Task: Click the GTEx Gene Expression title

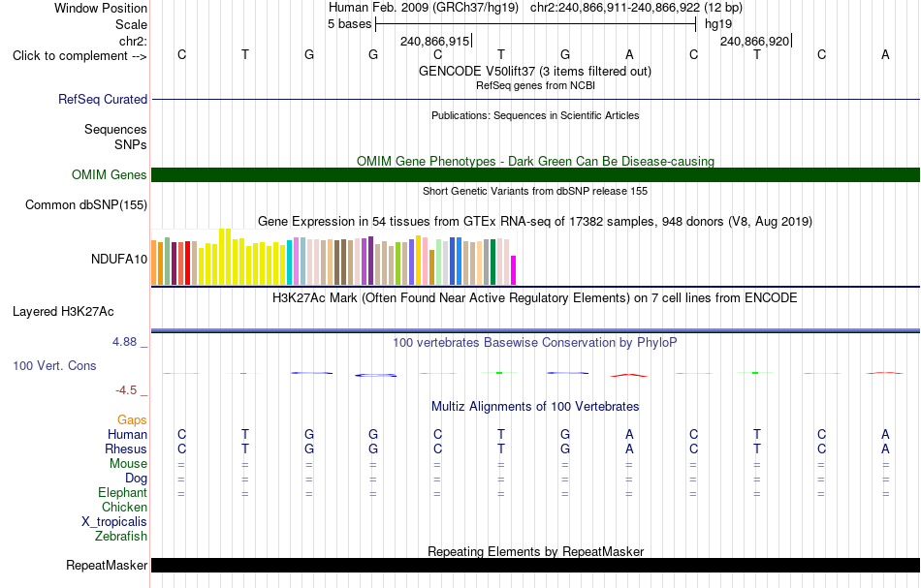Action: tap(535, 221)
